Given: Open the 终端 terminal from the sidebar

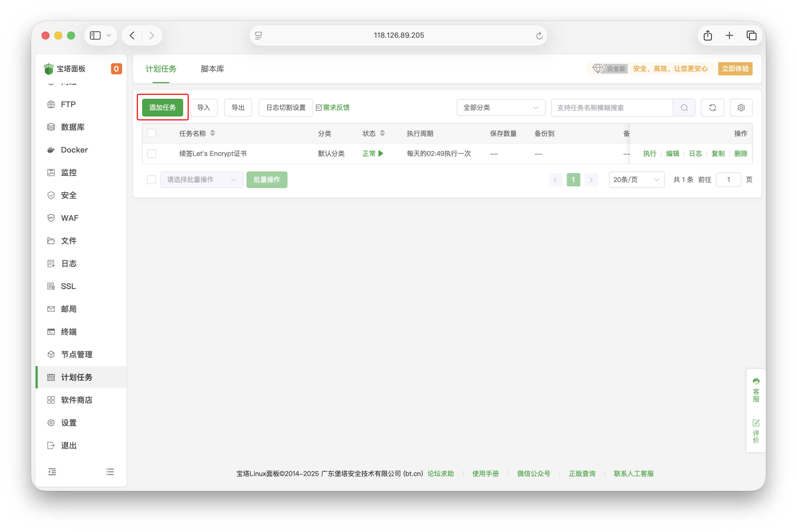Looking at the screenshot, I should click(x=69, y=332).
